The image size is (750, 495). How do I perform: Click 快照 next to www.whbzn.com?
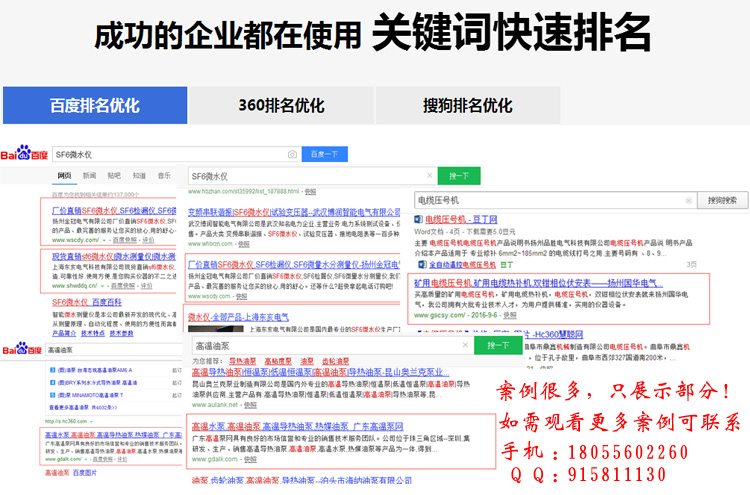click(244, 244)
